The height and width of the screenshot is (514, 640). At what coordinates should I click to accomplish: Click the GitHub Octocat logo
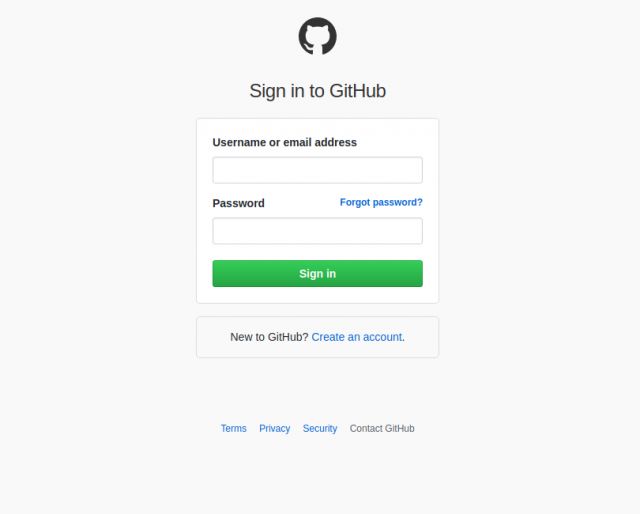[x=318, y=36]
